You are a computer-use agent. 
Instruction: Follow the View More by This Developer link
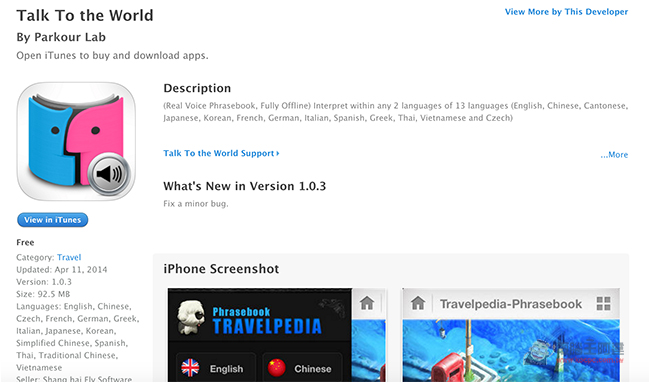[x=566, y=12]
